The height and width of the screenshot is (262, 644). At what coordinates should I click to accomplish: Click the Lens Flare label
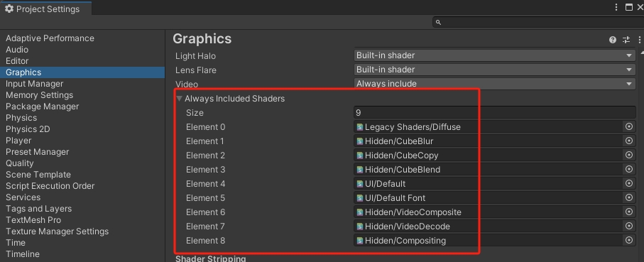coord(196,70)
